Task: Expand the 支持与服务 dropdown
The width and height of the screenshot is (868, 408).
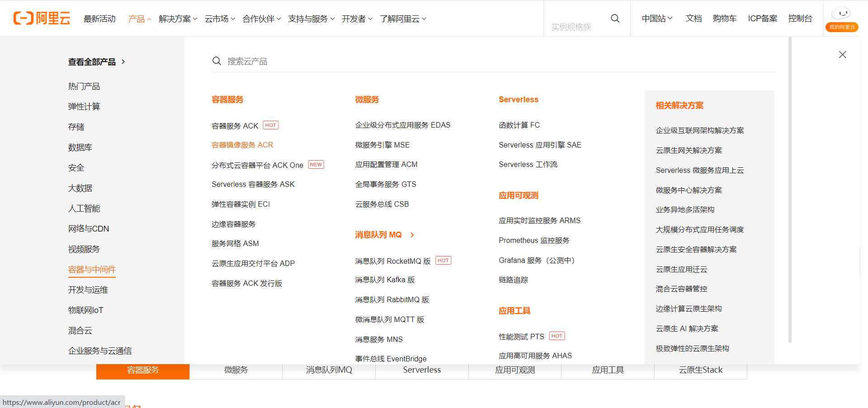Action: click(x=311, y=19)
